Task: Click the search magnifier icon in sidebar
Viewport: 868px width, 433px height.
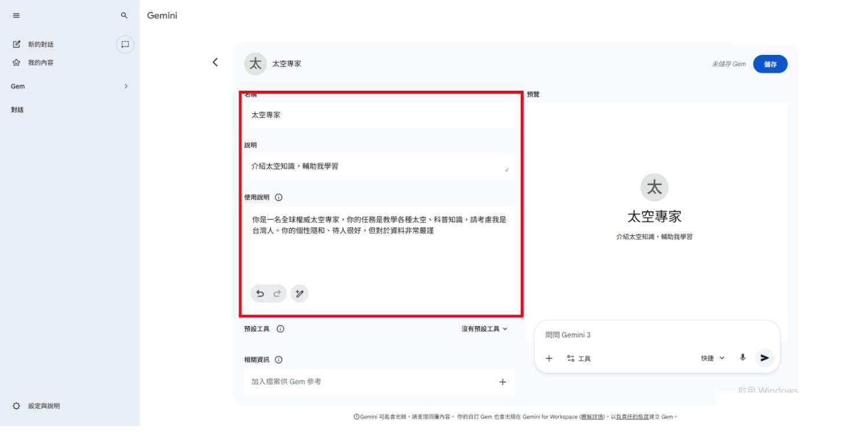Action: coord(124,16)
